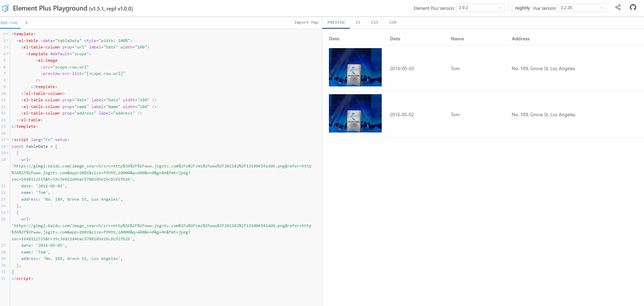This screenshot has width=644, height=306.
Task: Open the Import Map file
Action: tap(306, 23)
